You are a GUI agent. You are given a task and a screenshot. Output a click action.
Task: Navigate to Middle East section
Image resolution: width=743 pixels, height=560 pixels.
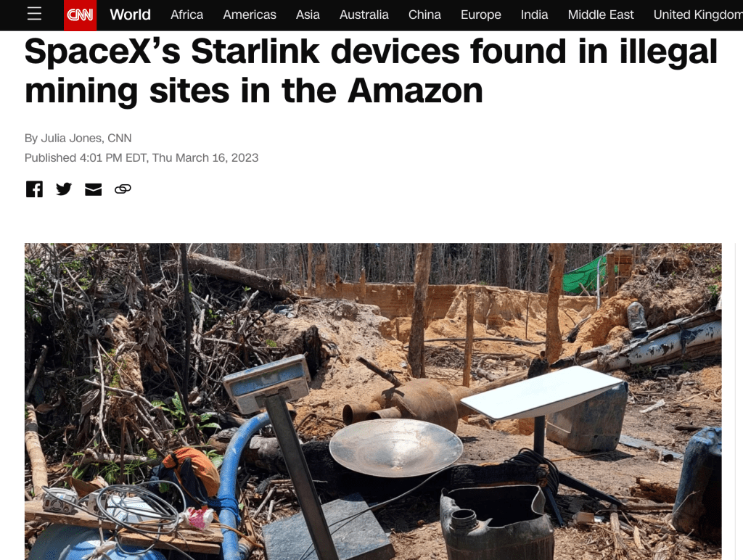point(601,15)
